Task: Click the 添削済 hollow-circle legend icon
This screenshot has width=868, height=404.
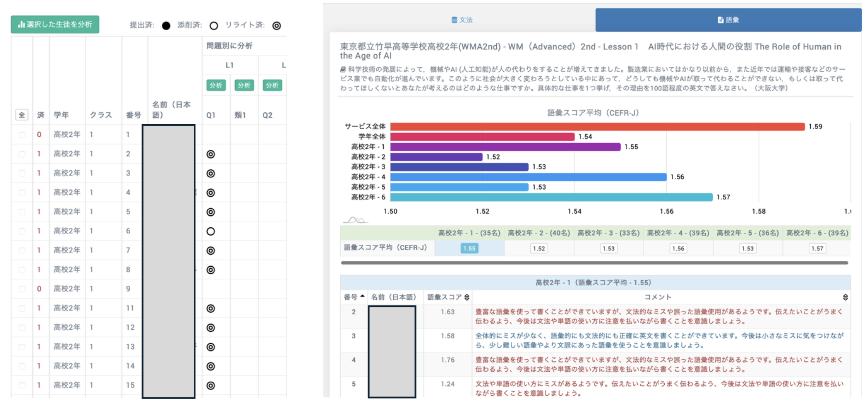Action: [214, 26]
